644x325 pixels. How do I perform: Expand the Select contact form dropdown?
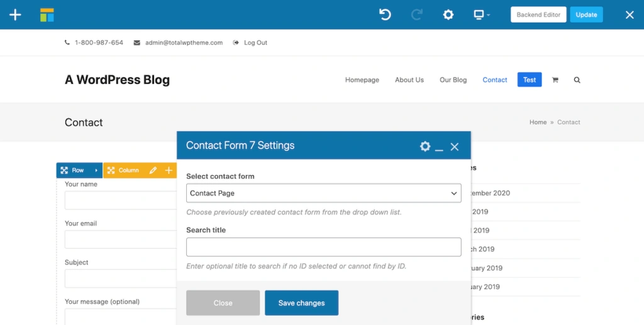pos(323,193)
